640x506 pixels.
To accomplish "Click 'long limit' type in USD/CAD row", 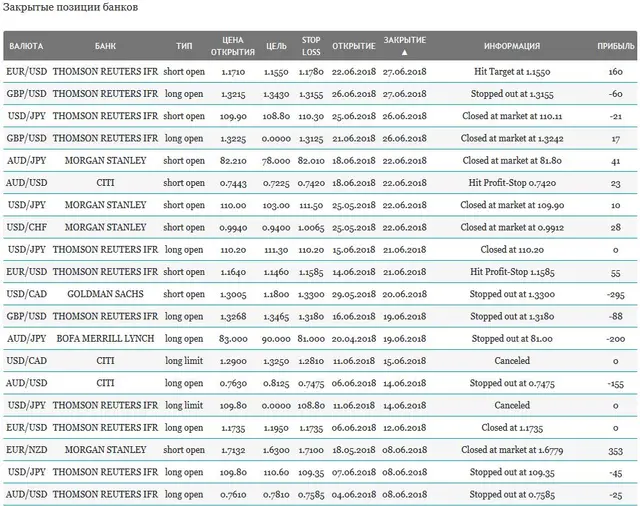I will (x=184, y=361).
